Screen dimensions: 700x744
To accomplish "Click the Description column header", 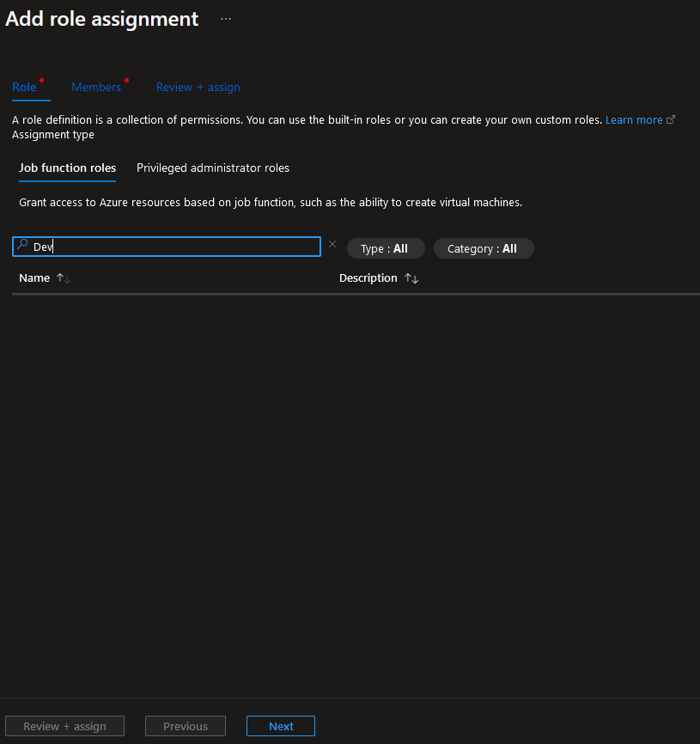I will [368, 278].
